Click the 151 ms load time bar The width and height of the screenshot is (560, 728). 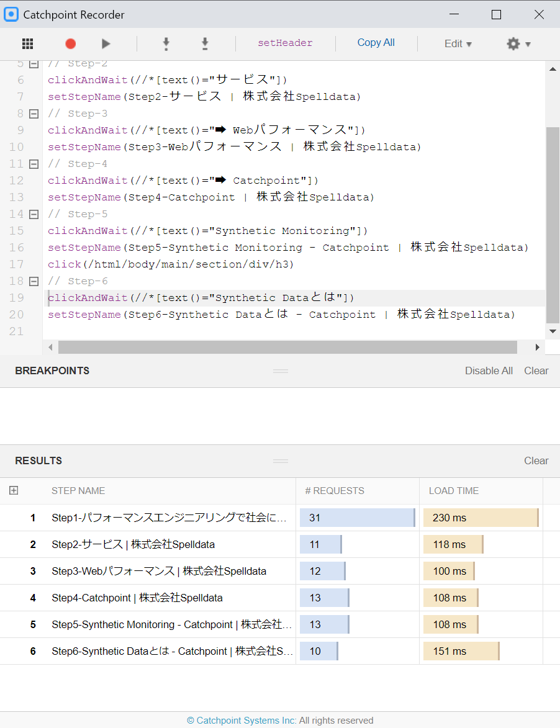point(461,651)
